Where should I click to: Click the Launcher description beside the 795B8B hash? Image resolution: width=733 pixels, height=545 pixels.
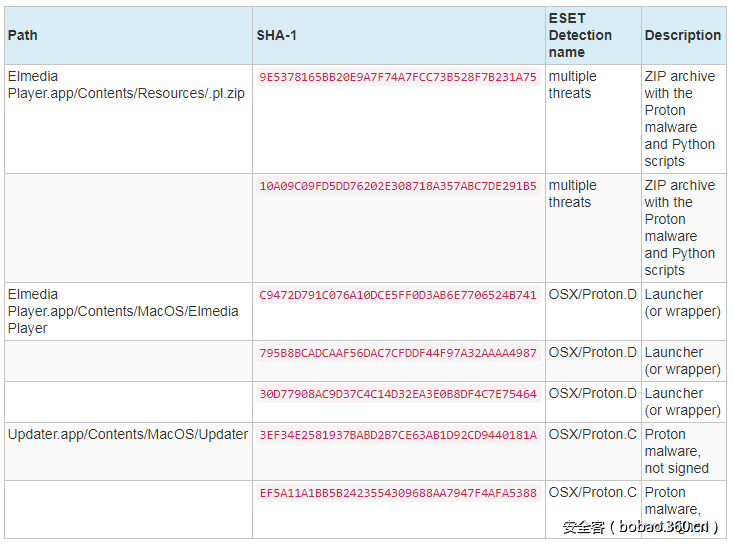coord(682,361)
